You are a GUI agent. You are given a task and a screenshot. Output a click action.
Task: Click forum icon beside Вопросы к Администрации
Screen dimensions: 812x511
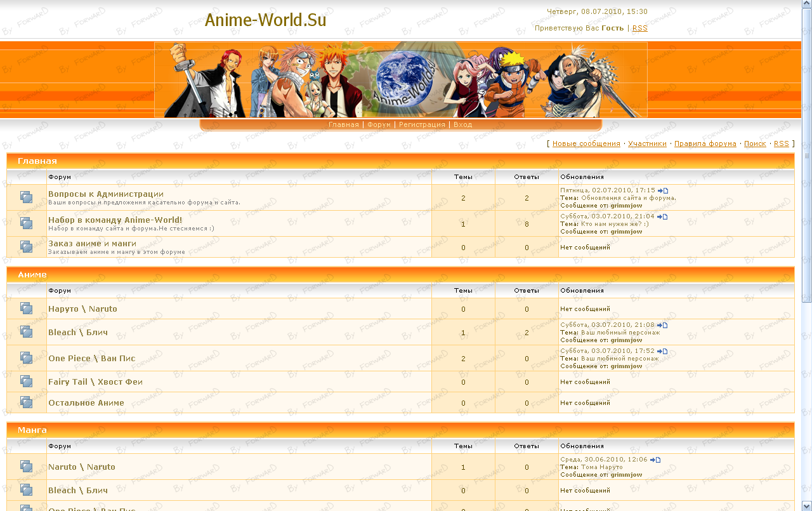[26, 197]
